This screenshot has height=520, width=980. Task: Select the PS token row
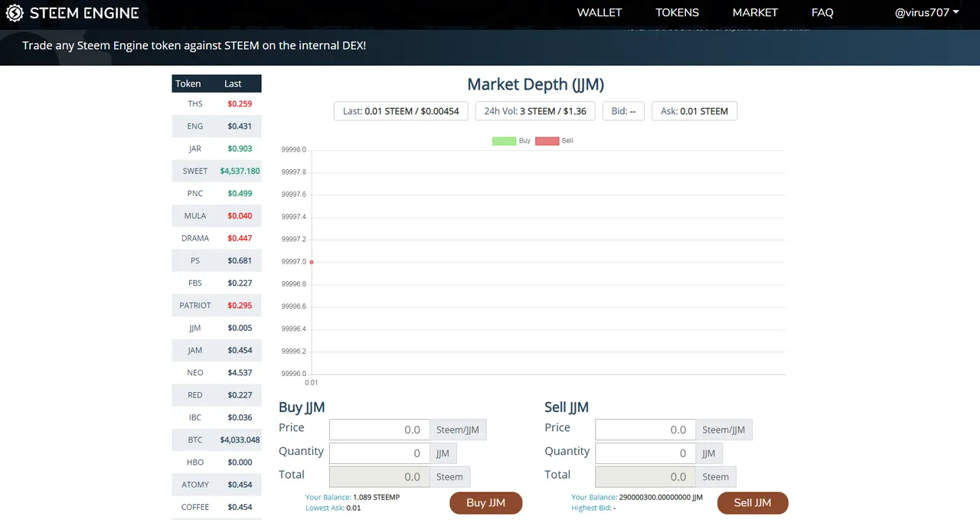coord(217,260)
